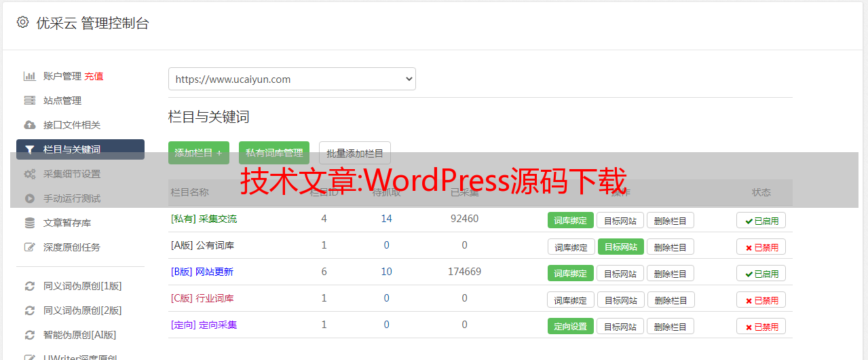Screen dimensions: 868x360
Task: Click 删除栏目 for 行业词库 row
Action: point(671,300)
